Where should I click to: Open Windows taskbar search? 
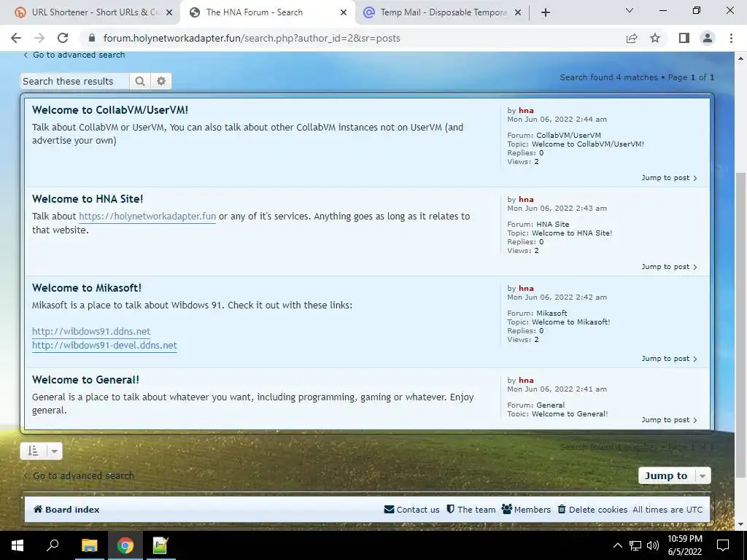pos(53,545)
